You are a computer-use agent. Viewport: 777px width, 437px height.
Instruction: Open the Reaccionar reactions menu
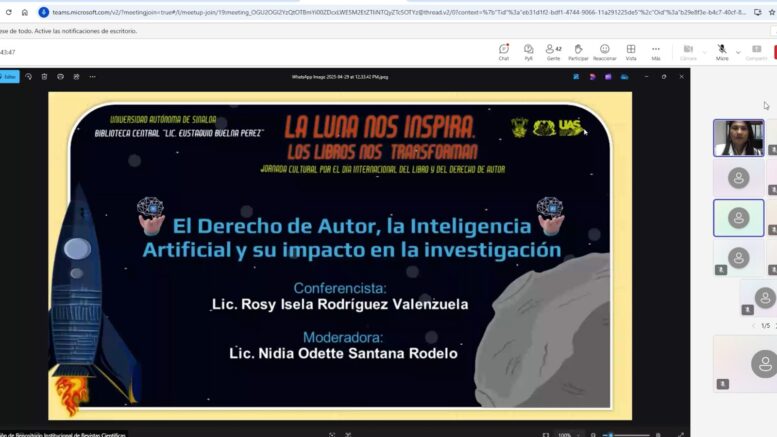point(604,51)
